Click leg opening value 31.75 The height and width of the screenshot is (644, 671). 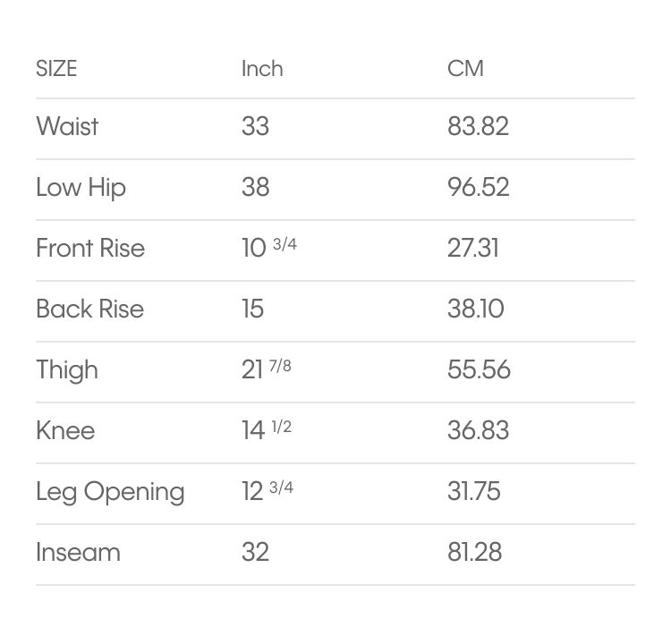[473, 491]
